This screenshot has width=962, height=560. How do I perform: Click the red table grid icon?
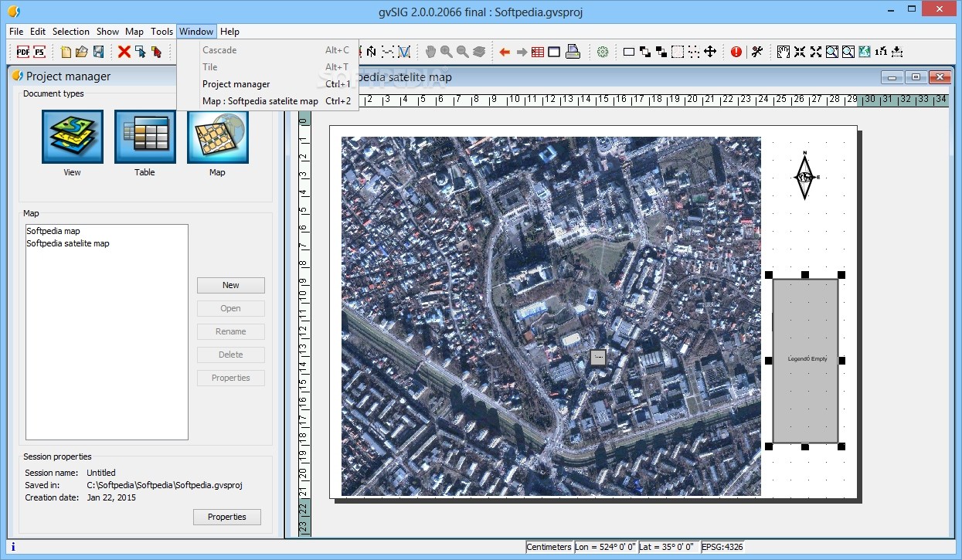538,52
